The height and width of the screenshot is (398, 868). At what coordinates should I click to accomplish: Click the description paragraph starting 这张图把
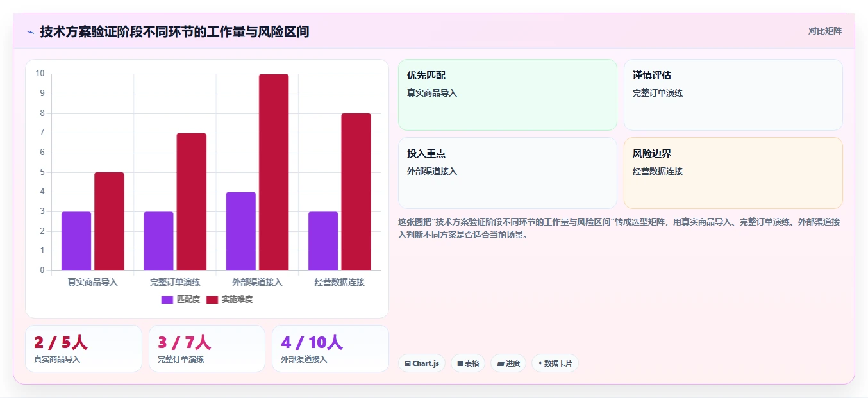[620, 228]
